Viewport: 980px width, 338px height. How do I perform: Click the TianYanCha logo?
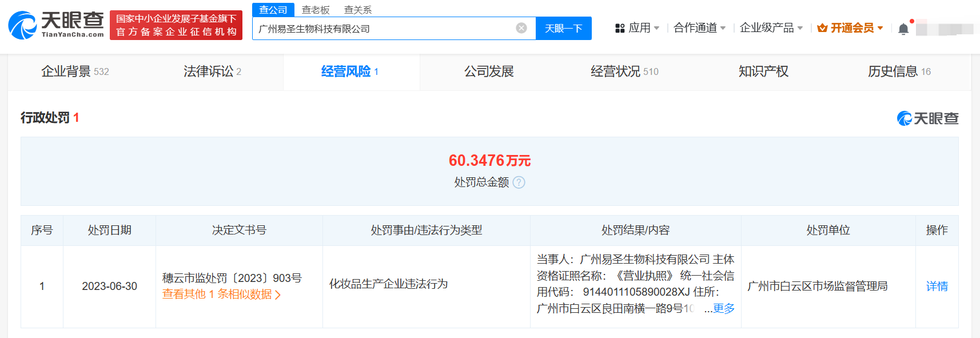click(x=56, y=25)
